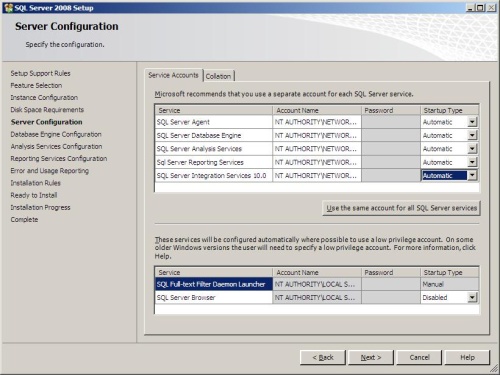Click the SQL Server setup title bar icon
500x375 pixels.
(8, 8)
